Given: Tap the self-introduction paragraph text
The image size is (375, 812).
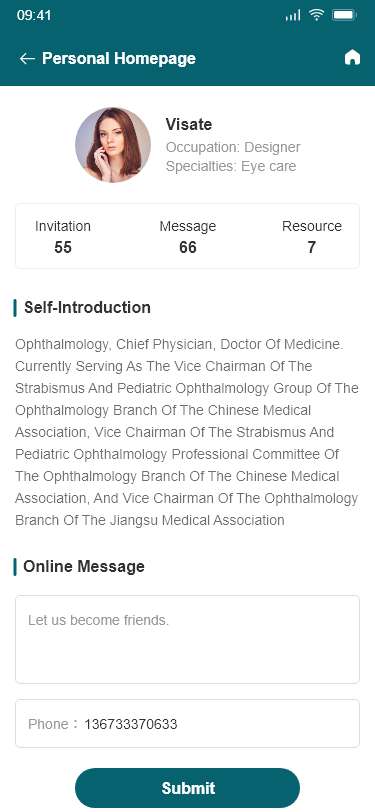Looking at the screenshot, I should (187, 432).
